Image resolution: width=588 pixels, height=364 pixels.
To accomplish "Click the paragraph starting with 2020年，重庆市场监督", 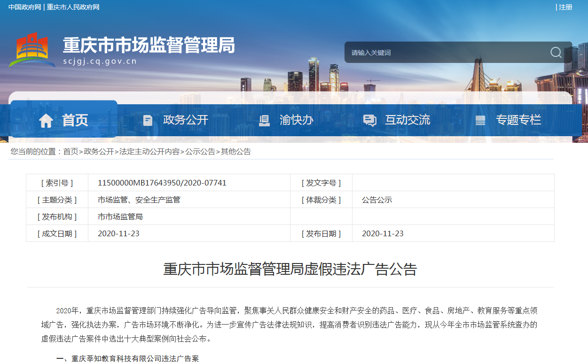I will pos(289,325).
